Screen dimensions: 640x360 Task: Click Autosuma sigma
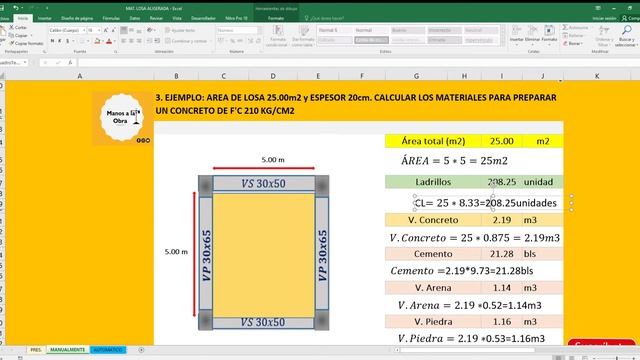[575, 27]
